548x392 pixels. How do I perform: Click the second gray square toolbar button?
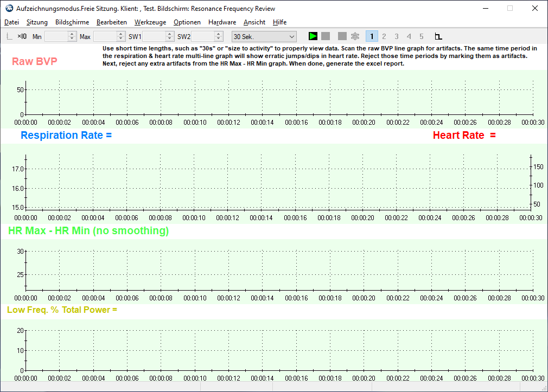342,36
